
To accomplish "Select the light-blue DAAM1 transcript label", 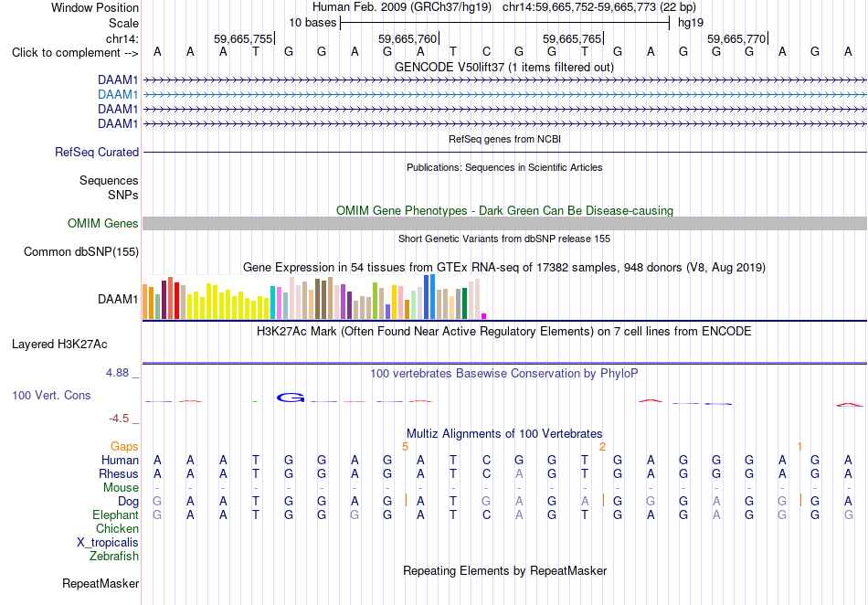I will pyautogui.click(x=117, y=95).
